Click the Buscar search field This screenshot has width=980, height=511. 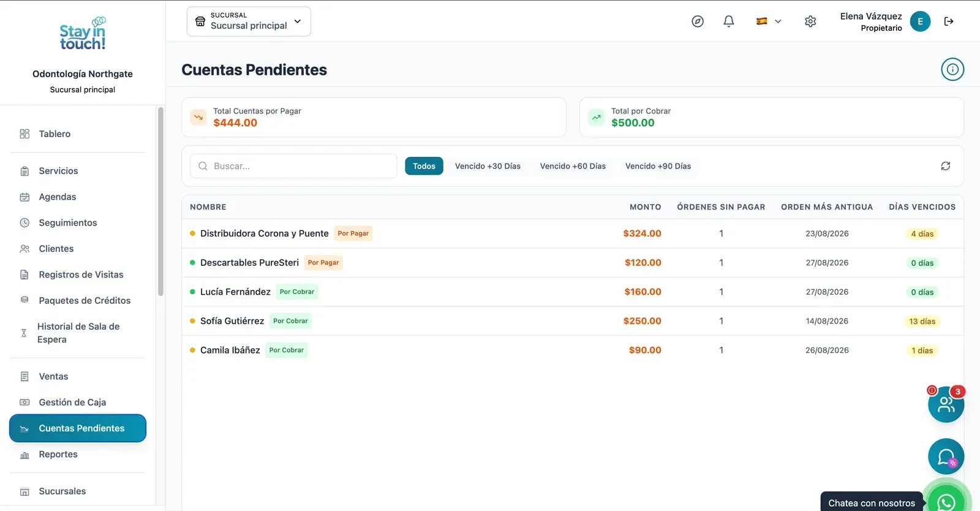coord(293,166)
